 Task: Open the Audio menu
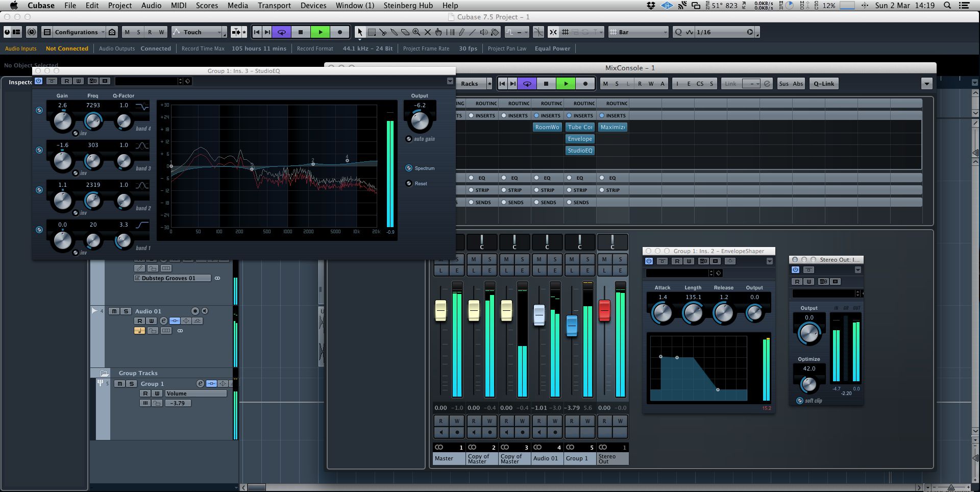pyautogui.click(x=151, y=6)
